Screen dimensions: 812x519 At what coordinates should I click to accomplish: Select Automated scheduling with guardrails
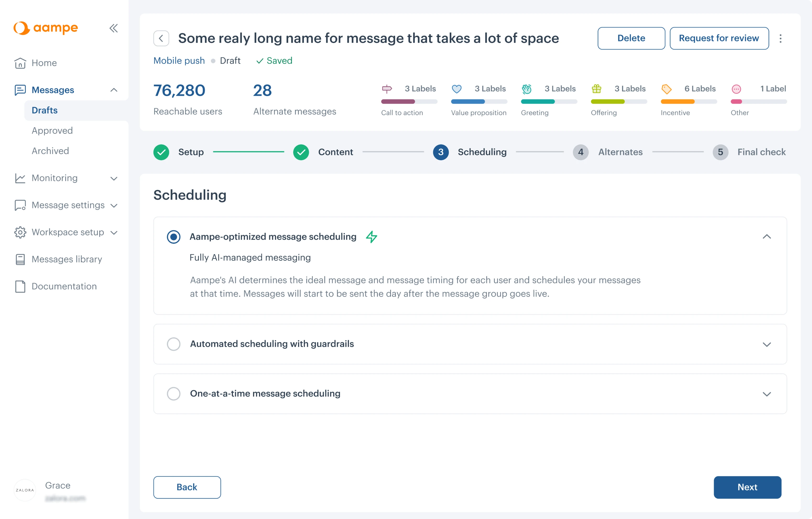(x=173, y=344)
